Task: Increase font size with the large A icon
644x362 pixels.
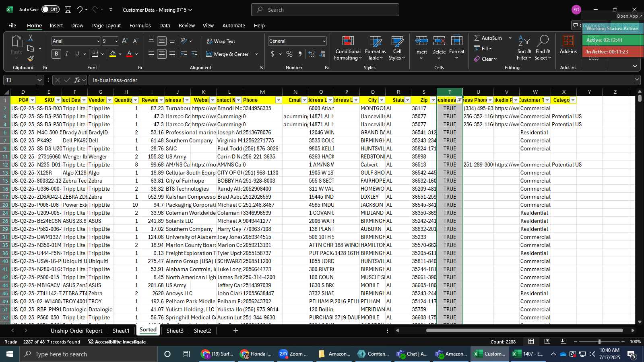Action: tap(125, 41)
